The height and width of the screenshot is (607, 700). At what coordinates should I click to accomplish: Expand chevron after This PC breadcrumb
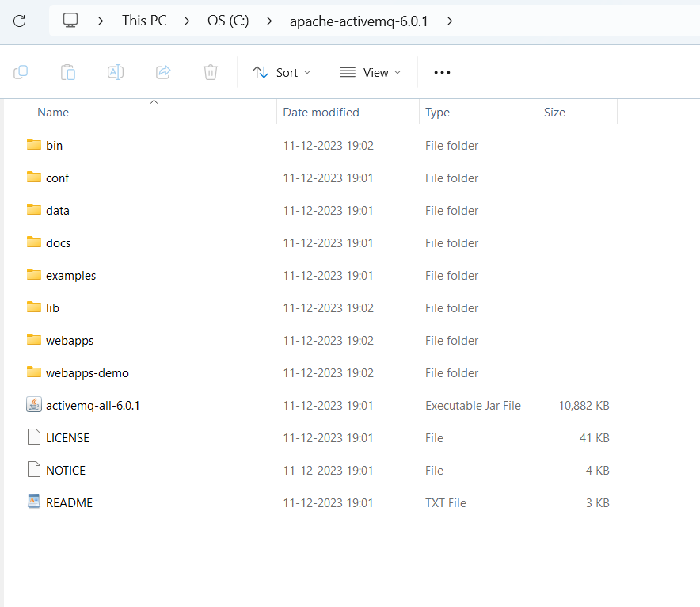pyautogui.click(x=188, y=21)
